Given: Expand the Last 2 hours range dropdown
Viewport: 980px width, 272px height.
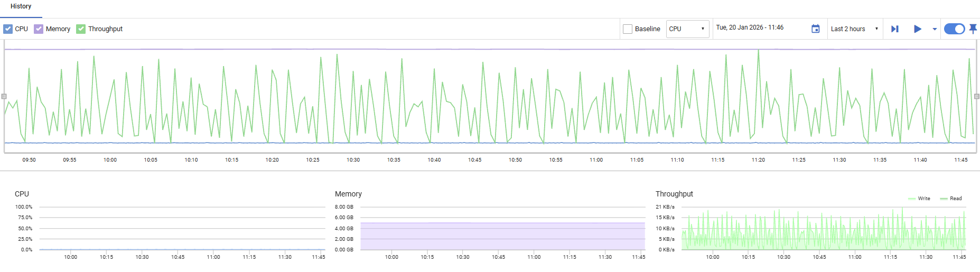Looking at the screenshot, I should click(x=854, y=29).
